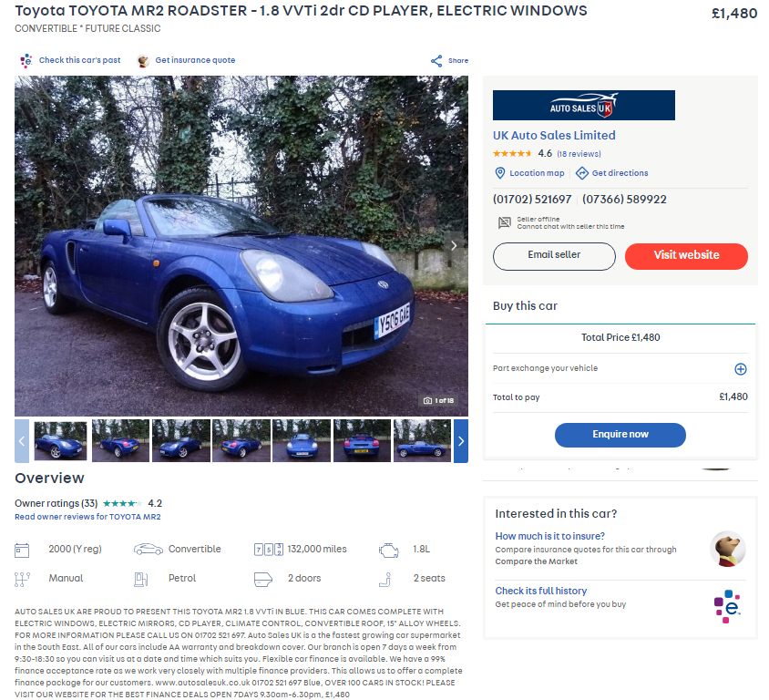
Task: Go back in thumbnails with the left arrow
Action: point(22,441)
